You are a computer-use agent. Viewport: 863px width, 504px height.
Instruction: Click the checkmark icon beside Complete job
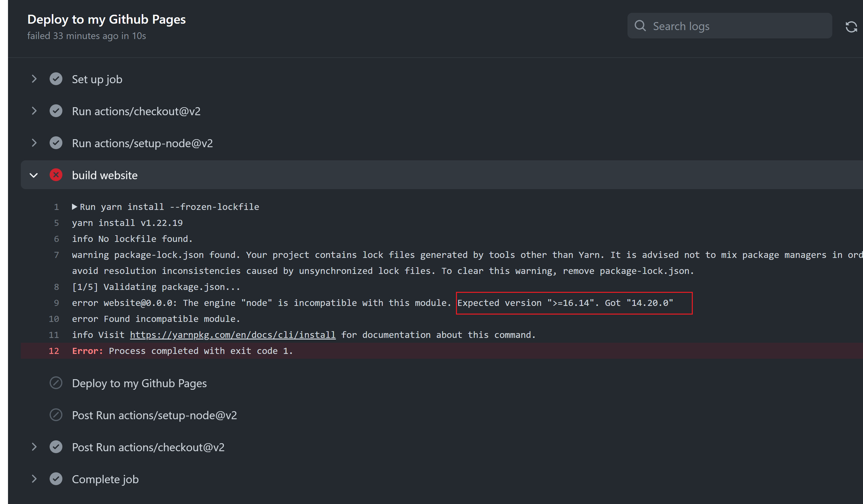(x=56, y=479)
